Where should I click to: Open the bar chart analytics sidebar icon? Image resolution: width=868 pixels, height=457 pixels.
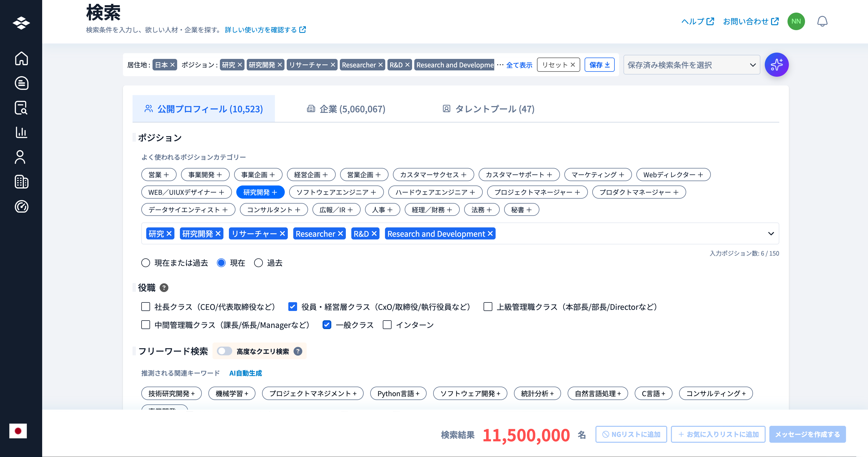click(21, 133)
